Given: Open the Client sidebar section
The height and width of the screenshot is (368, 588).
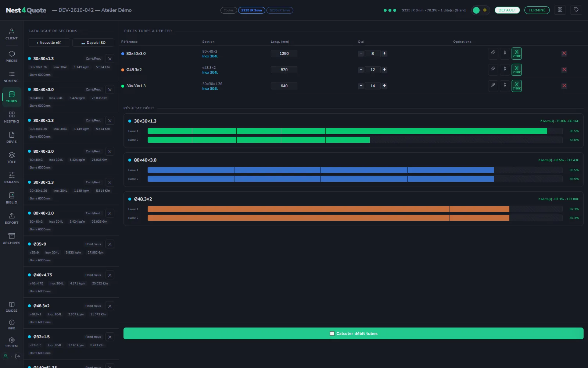Looking at the screenshot, I should tap(11, 34).
